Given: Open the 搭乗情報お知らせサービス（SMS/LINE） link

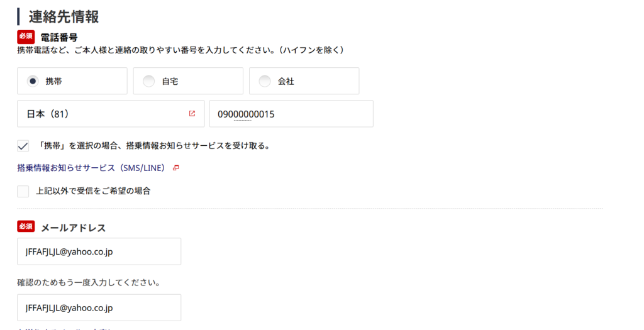Looking at the screenshot, I should (x=91, y=168).
